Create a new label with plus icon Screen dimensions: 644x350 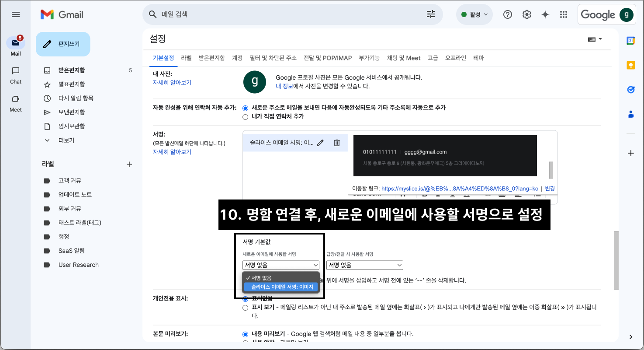(129, 164)
